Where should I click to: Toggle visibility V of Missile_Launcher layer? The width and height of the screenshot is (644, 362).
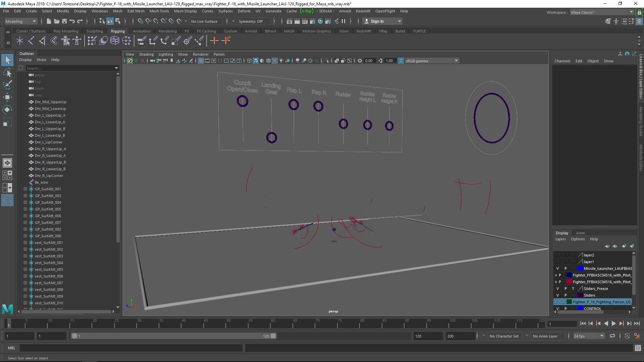[x=558, y=268]
